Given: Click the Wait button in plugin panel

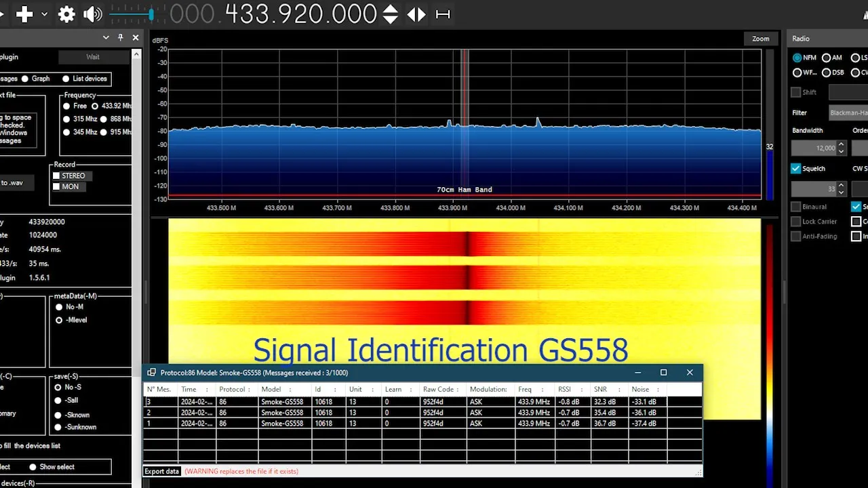Looking at the screenshot, I should (x=93, y=57).
